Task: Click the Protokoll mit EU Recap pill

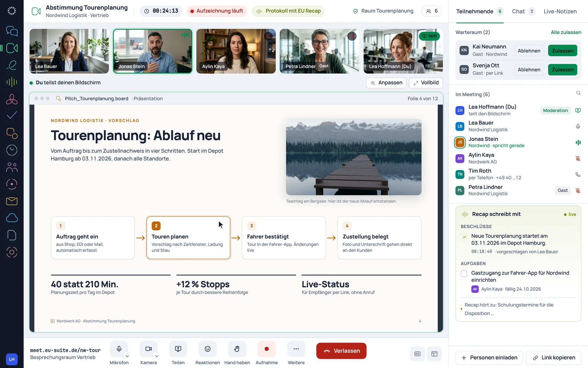Action: pos(288,11)
